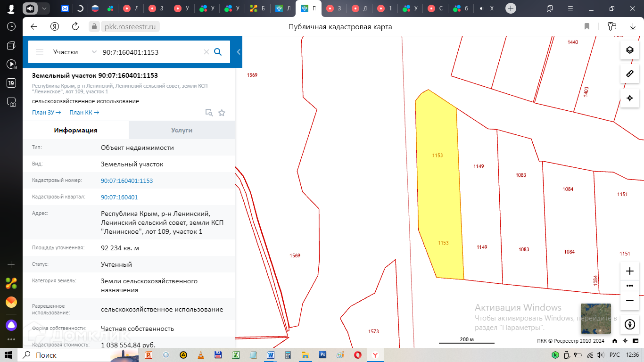644x362 pixels.
Task: Select the Частная собственность ownership value
Action: click(x=138, y=329)
